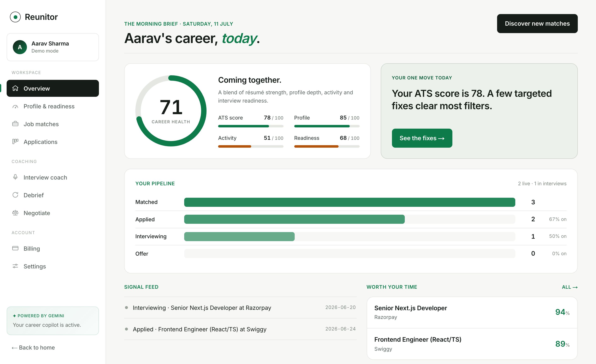Click the 94% match score

click(562, 312)
